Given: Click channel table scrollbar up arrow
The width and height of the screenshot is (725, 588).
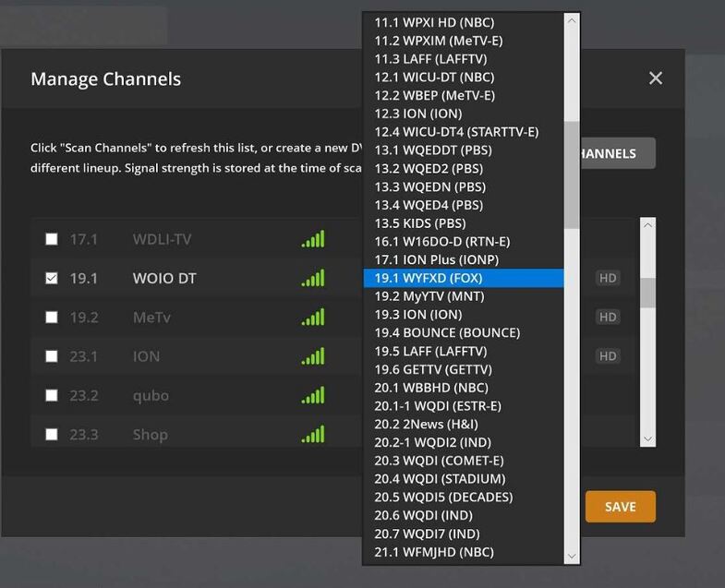Looking at the screenshot, I should [x=647, y=225].
